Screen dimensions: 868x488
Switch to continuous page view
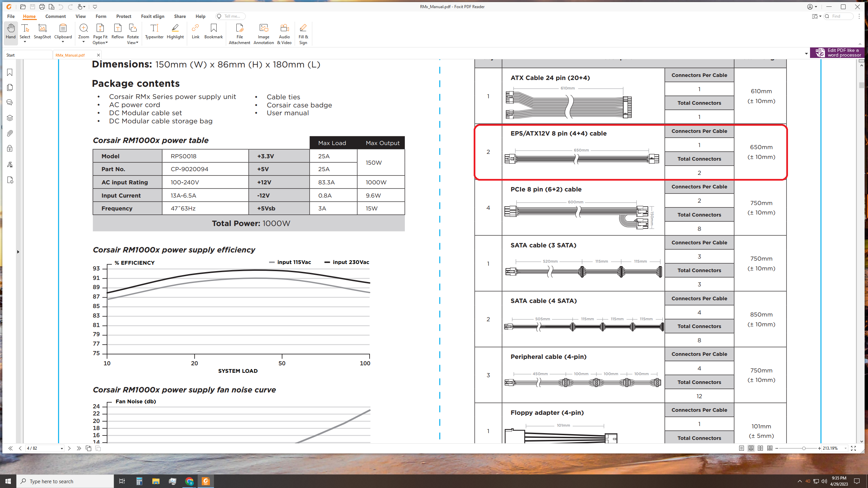click(x=751, y=448)
